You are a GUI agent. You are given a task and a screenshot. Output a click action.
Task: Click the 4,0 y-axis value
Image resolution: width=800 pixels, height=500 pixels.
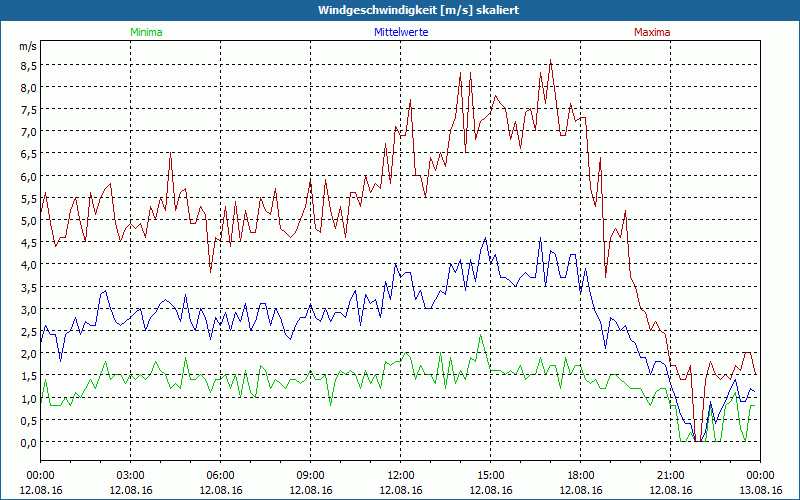29,265
